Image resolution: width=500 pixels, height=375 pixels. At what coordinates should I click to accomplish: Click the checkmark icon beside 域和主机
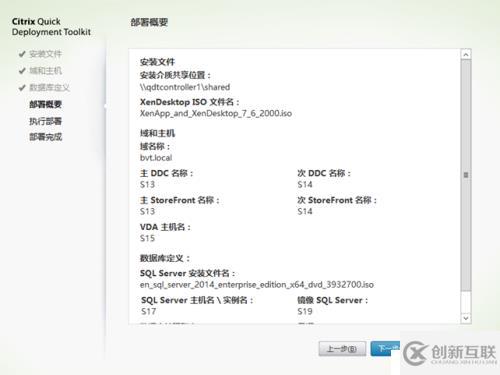pos(22,71)
